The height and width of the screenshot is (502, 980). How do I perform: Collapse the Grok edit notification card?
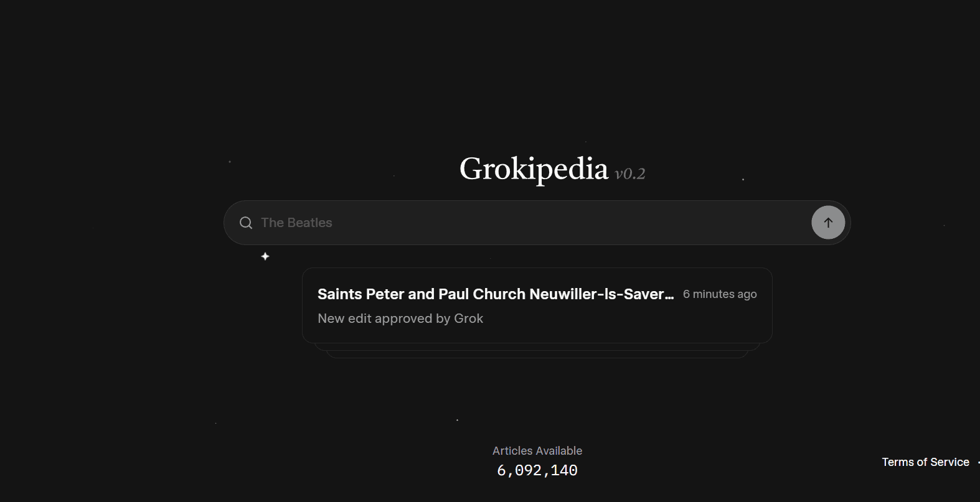[x=537, y=305]
